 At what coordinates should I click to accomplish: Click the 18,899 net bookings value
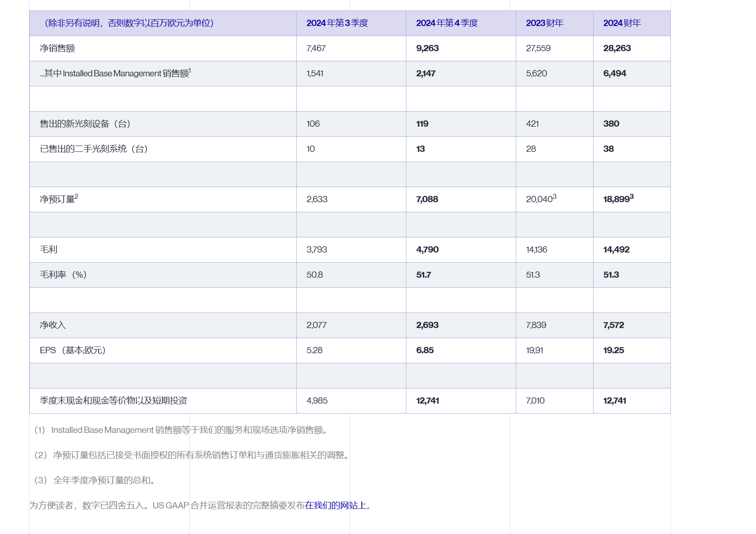tap(618, 198)
